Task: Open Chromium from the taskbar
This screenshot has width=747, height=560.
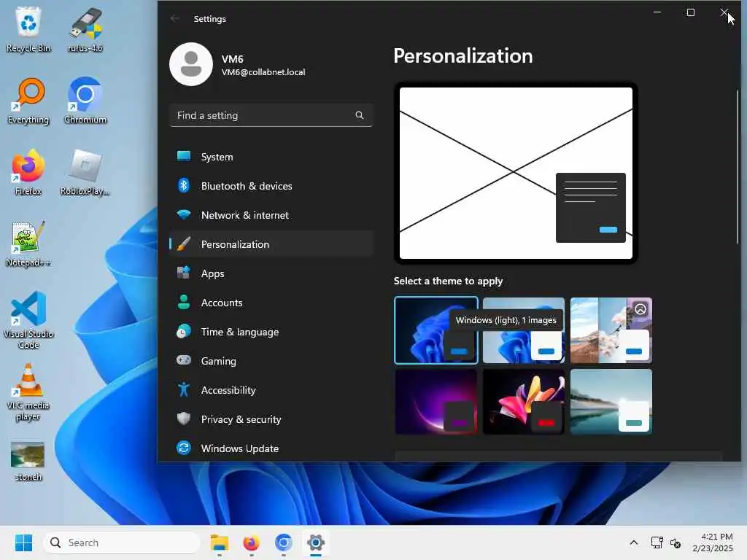Action: (284, 542)
